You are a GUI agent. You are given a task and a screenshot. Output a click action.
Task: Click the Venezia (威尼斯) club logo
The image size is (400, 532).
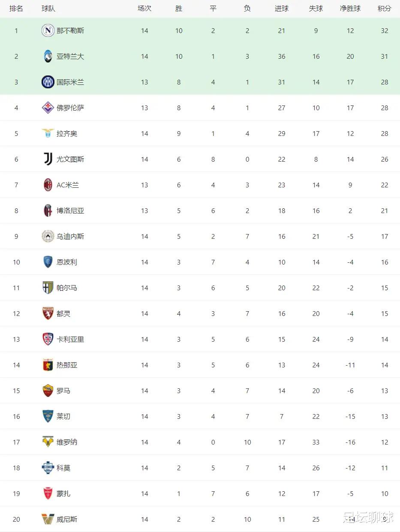[48, 519]
